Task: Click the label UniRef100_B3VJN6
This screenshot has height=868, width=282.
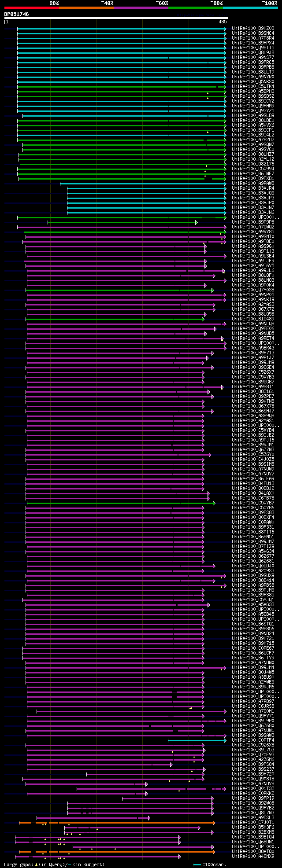Action: coord(253,213)
